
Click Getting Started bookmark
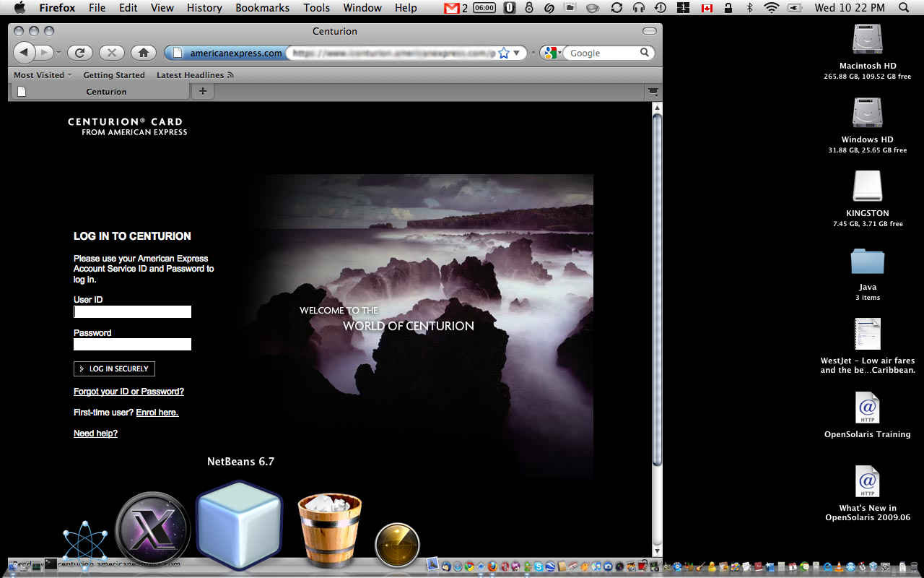[114, 75]
